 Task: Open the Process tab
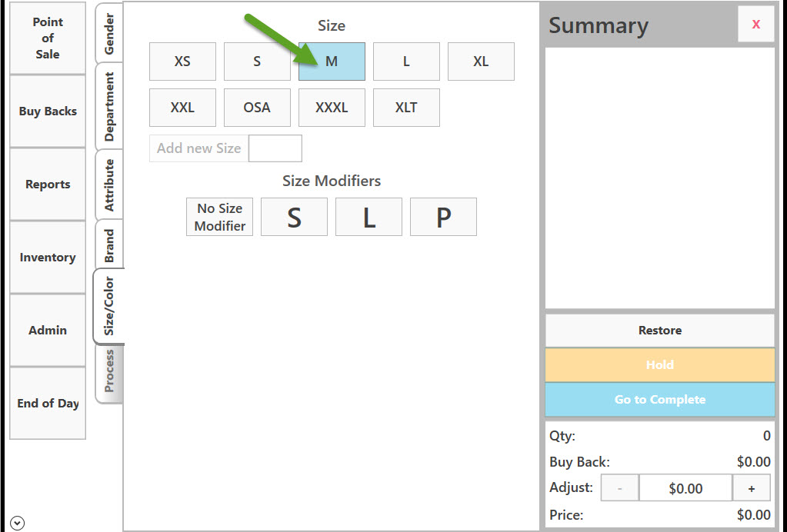pyautogui.click(x=109, y=371)
